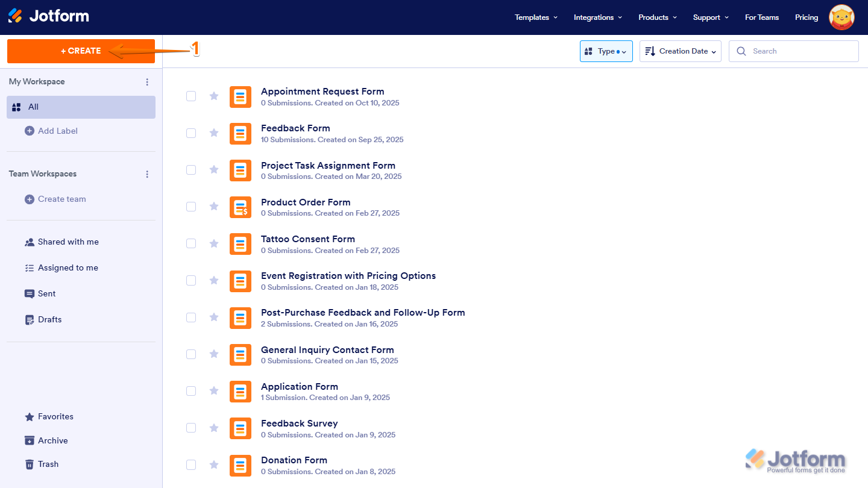Click the Donation Form orange icon
Screen dimensions: 868x488
point(241,465)
